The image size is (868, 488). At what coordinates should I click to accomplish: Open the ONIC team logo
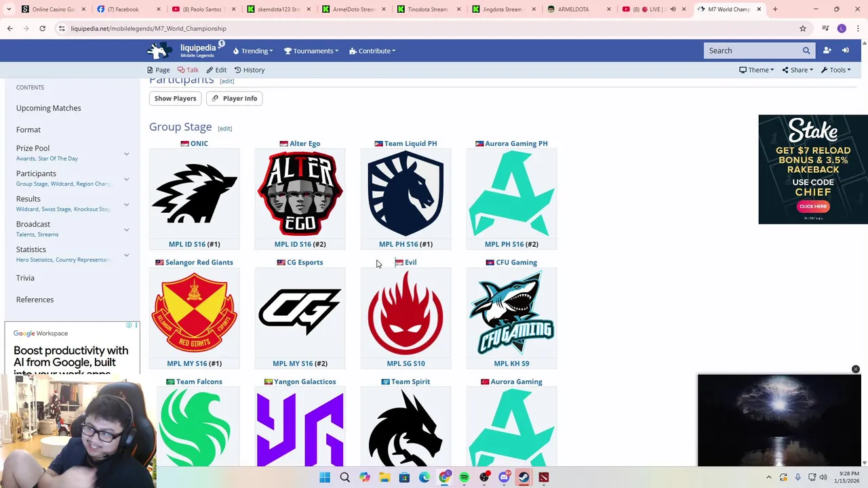(194, 193)
